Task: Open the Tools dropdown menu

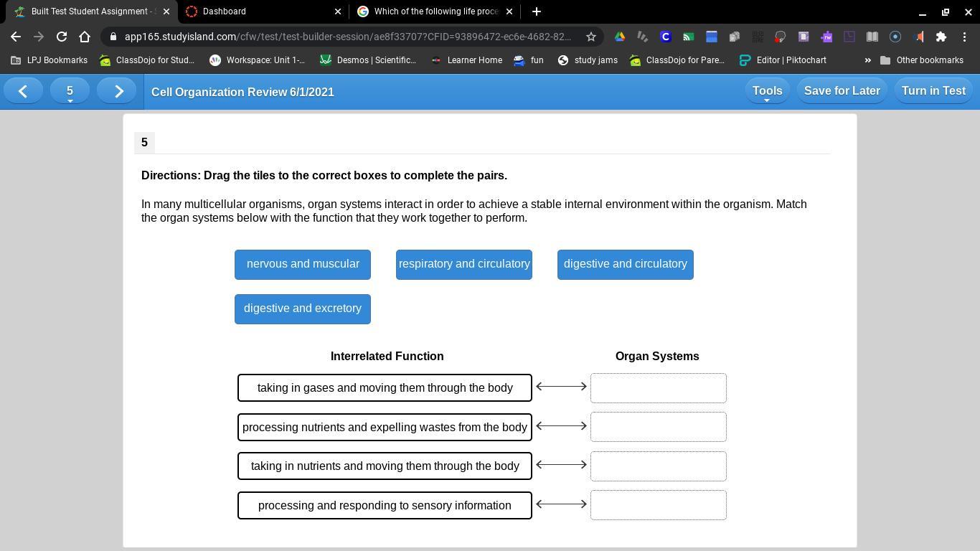Action: [767, 91]
